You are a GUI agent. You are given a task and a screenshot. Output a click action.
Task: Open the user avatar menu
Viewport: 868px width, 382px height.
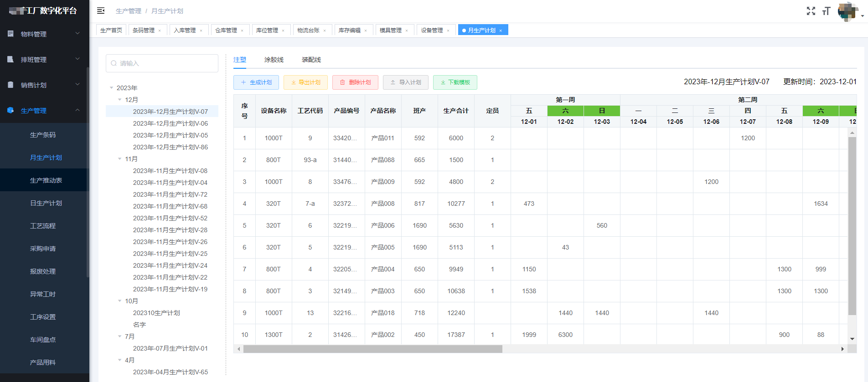pyautogui.click(x=847, y=11)
